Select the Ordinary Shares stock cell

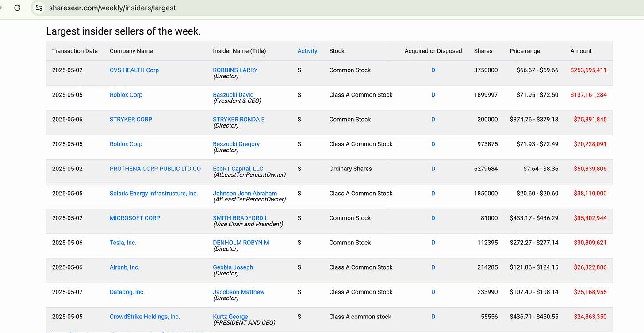(350, 169)
